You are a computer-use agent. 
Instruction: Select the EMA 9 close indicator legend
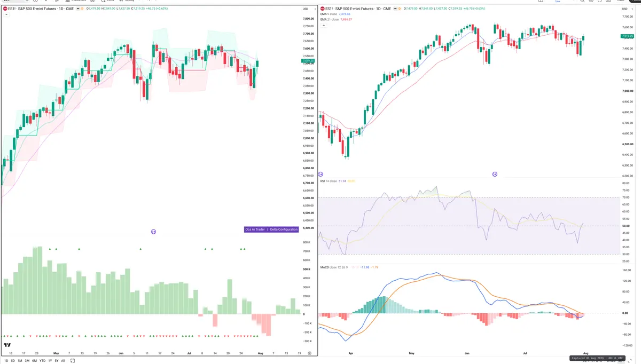pos(329,14)
